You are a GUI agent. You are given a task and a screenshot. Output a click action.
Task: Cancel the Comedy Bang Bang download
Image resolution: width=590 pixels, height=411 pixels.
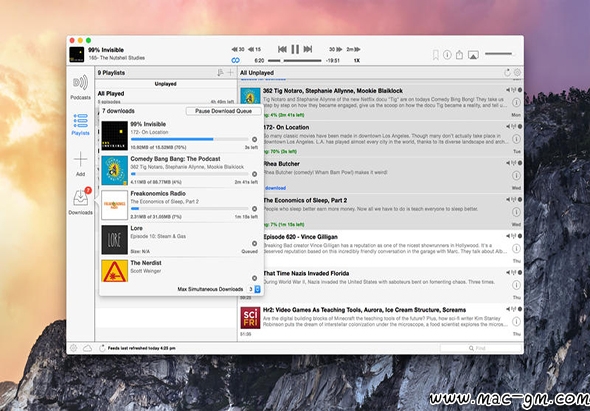coord(254,174)
